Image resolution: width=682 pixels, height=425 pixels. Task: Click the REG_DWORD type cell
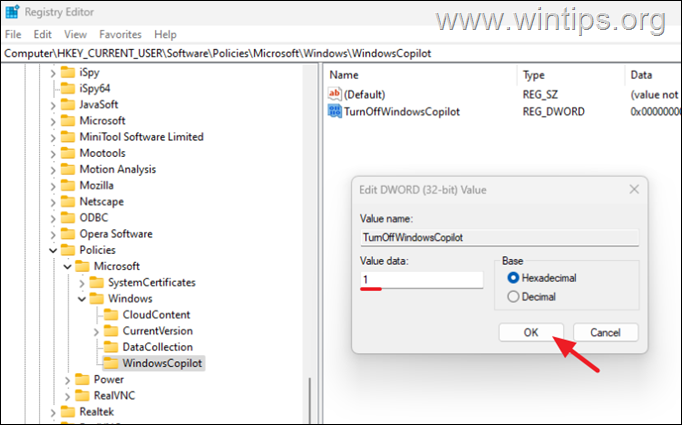coord(554,112)
